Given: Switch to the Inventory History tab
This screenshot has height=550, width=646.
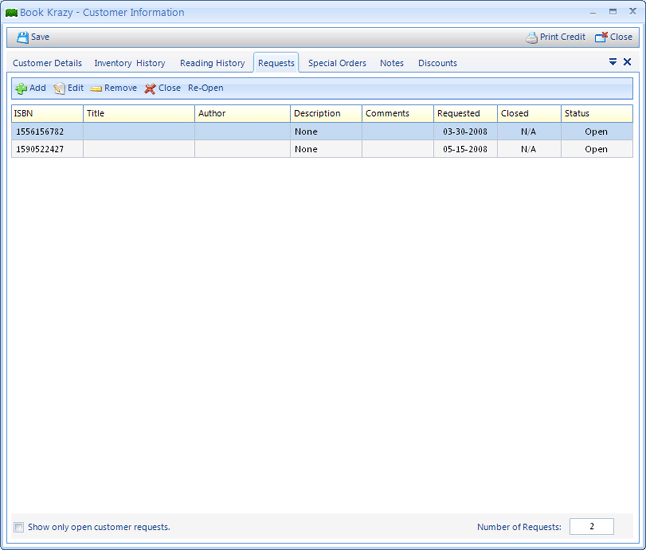Looking at the screenshot, I should coord(130,63).
